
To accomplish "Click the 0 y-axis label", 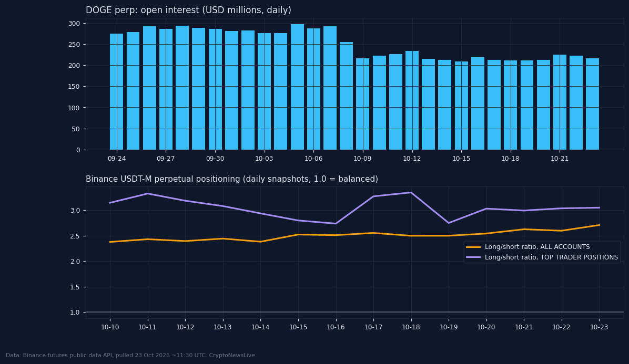I will pyautogui.click(x=78, y=150).
